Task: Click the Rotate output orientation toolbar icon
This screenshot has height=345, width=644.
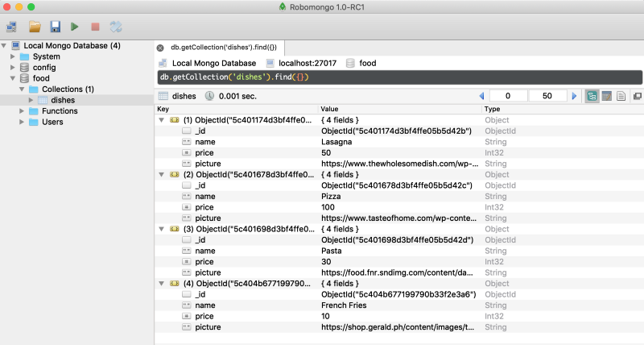Action: (x=116, y=27)
